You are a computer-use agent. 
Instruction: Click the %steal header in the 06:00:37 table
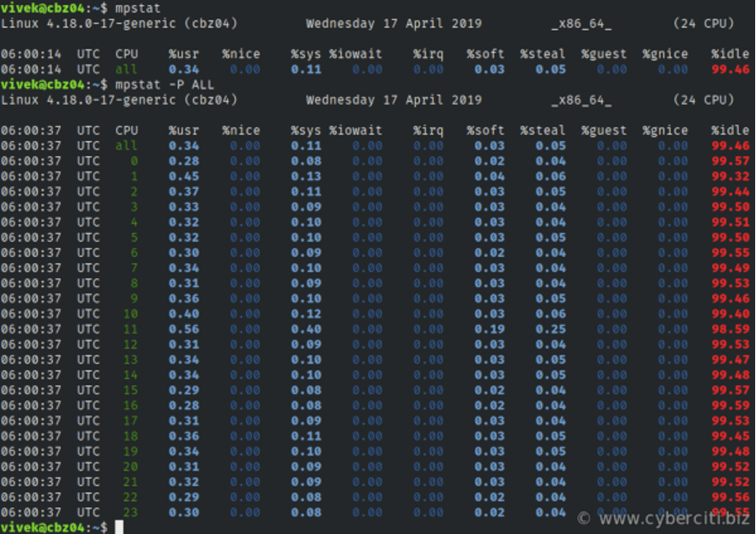click(x=543, y=131)
